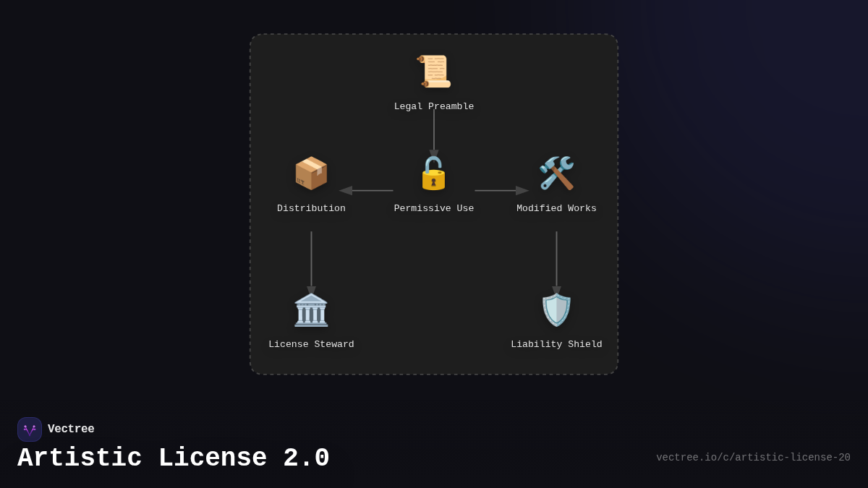The width and height of the screenshot is (868, 488).
Task: Click the Liability Shield label
Action: coord(556,343)
